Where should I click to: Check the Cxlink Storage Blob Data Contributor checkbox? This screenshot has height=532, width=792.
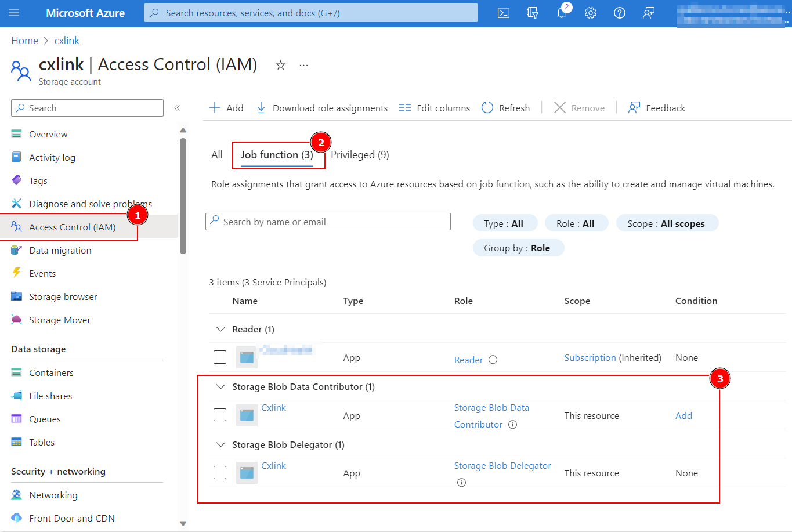220,415
